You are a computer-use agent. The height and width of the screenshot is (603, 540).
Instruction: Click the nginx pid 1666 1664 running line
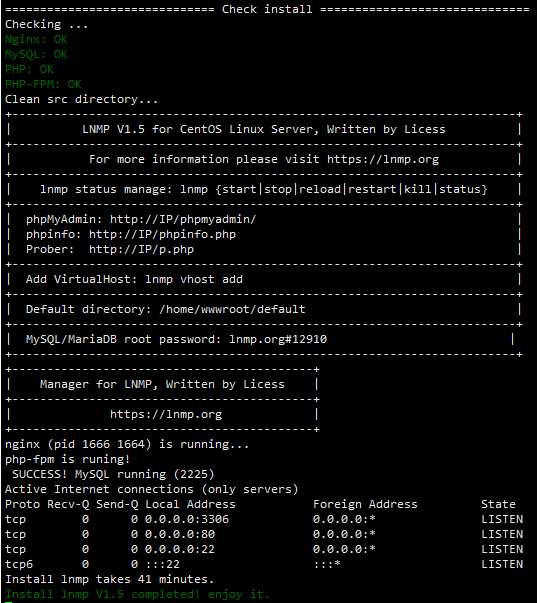coord(127,444)
